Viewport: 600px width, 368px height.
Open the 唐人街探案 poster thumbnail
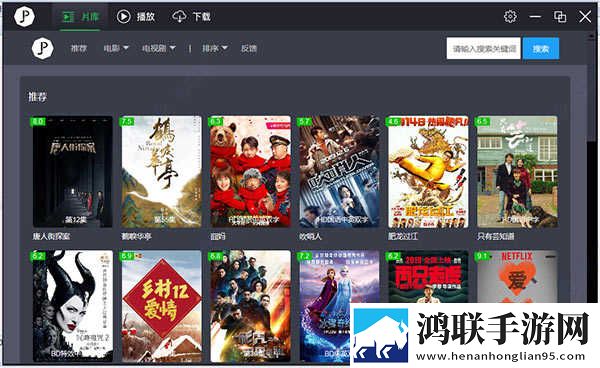tap(72, 172)
